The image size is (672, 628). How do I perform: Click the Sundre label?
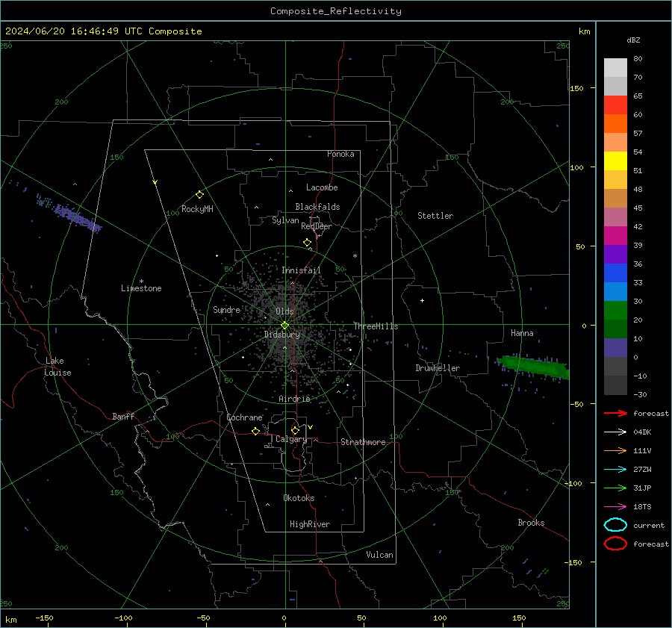coord(226,309)
